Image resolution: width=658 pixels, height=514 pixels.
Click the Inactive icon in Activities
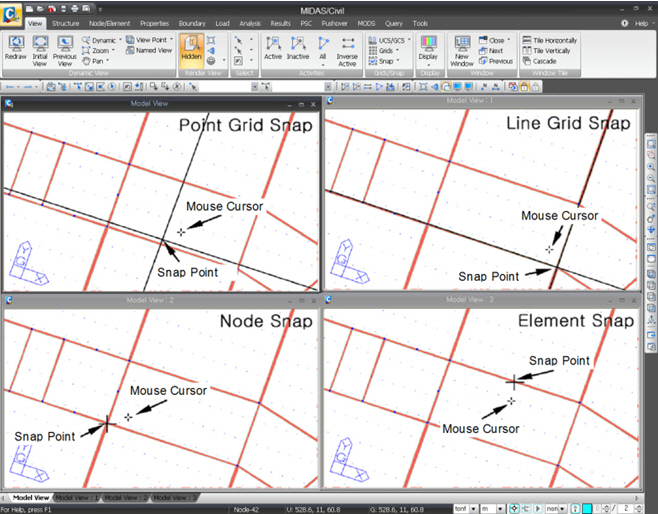point(298,48)
